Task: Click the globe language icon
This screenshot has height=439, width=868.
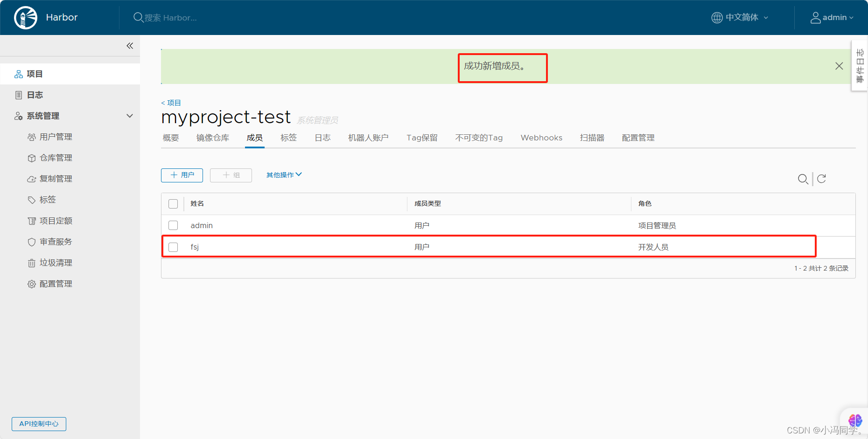Action: tap(717, 18)
